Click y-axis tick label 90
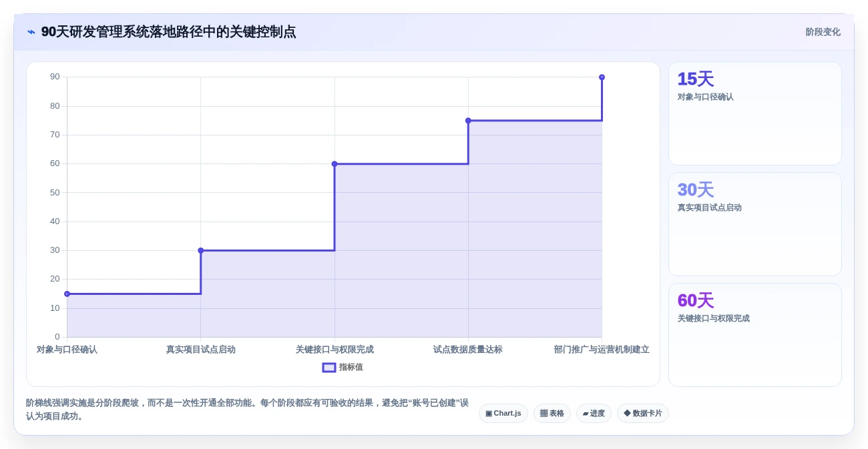The height and width of the screenshot is (449, 868). (x=55, y=77)
